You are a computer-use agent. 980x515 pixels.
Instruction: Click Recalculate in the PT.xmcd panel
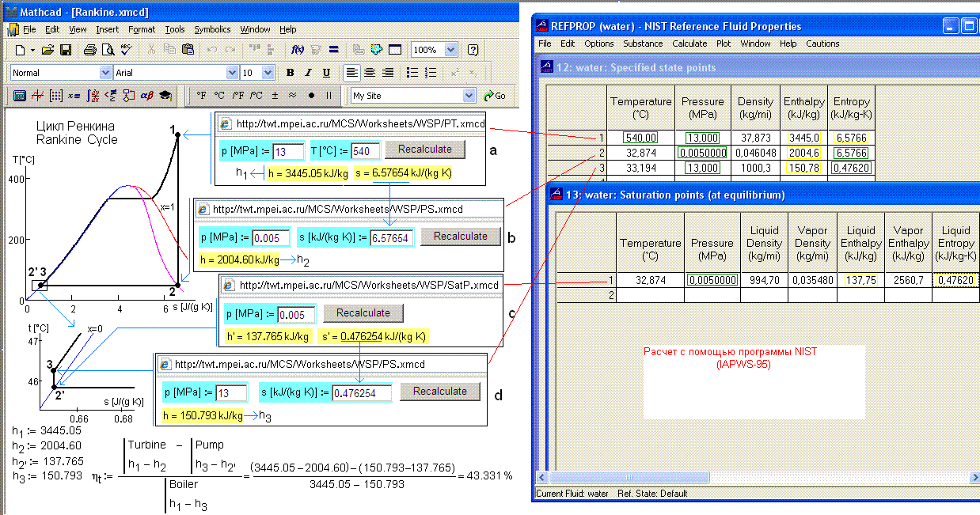pyautogui.click(x=425, y=150)
